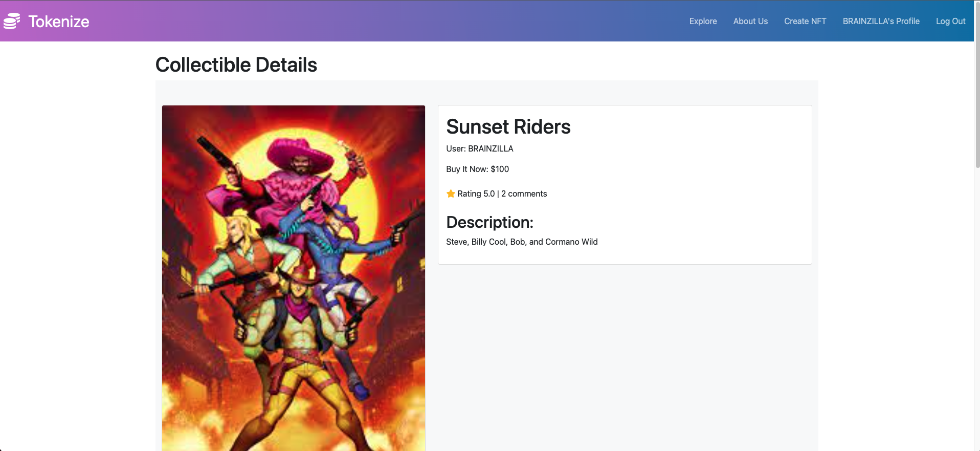The height and width of the screenshot is (451, 980).
Task: Click the Tokenize brand name
Action: (59, 22)
